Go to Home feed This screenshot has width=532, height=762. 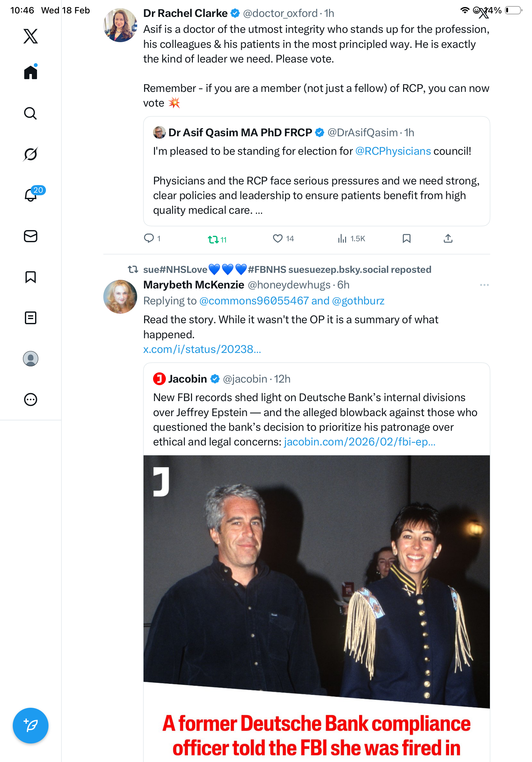coord(31,72)
